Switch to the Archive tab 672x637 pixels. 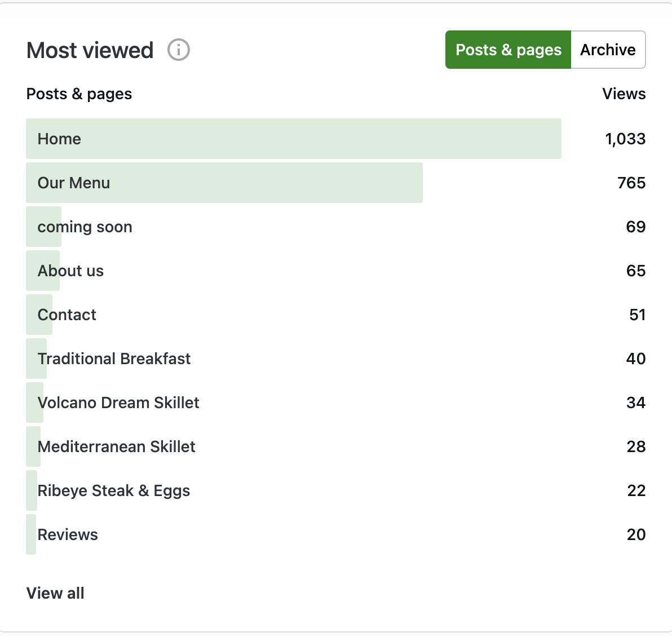pos(608,50)
